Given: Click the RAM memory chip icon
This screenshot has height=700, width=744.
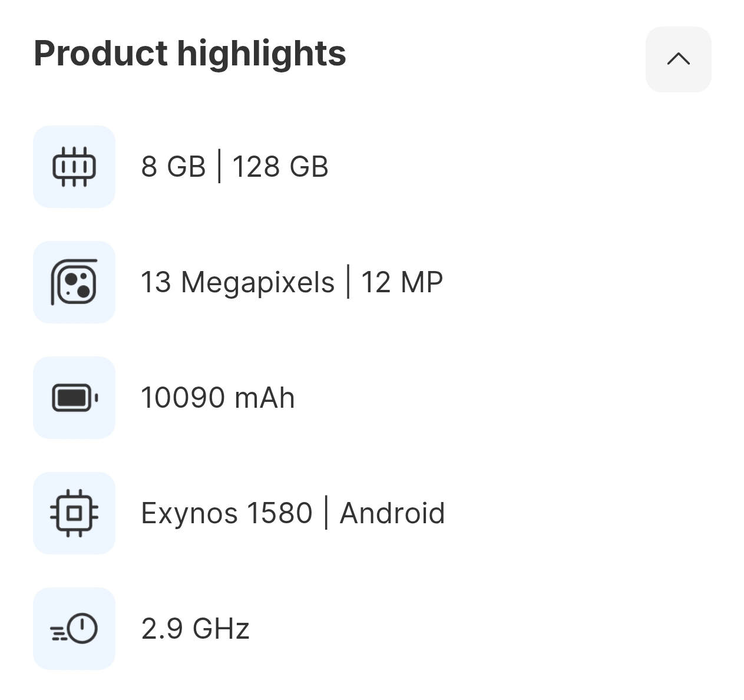Looking at the screenshot, I should (x=74, y=167).
